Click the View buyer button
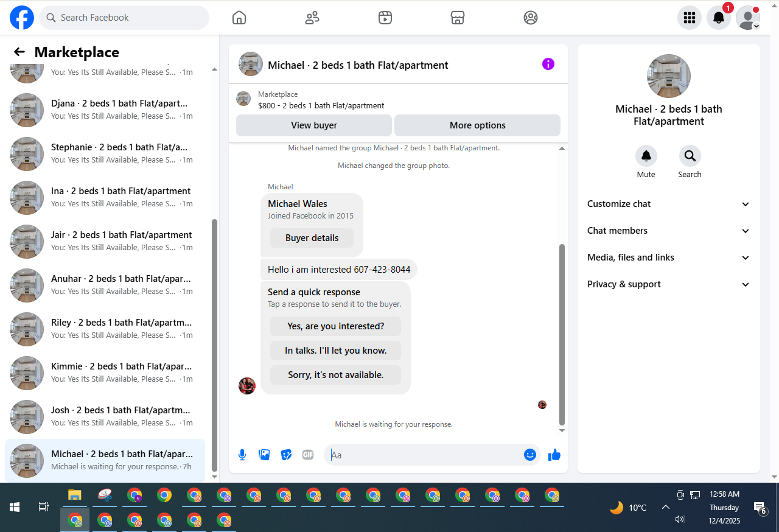The image size is (779, 532). (314, 125)
